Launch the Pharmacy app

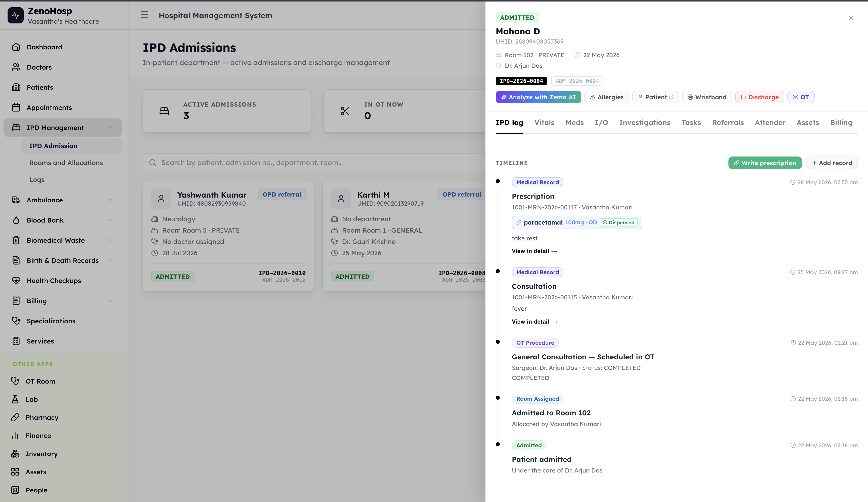point(42,417)
